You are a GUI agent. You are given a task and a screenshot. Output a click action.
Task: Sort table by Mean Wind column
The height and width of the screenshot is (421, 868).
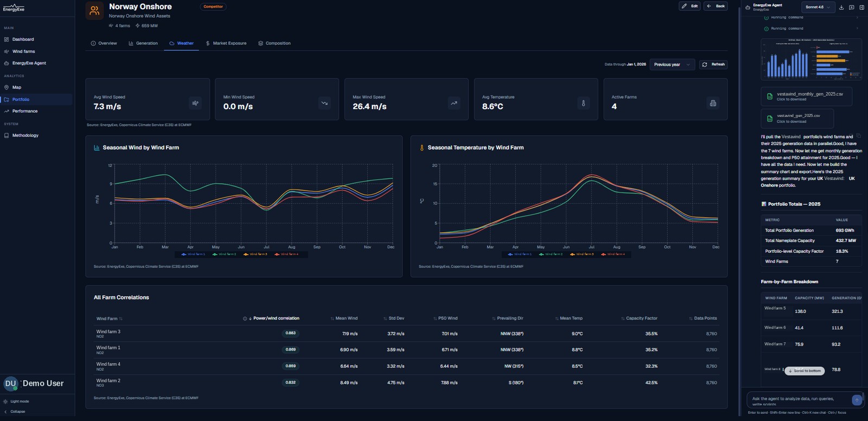pyautogui.click(x=343, y=318)
